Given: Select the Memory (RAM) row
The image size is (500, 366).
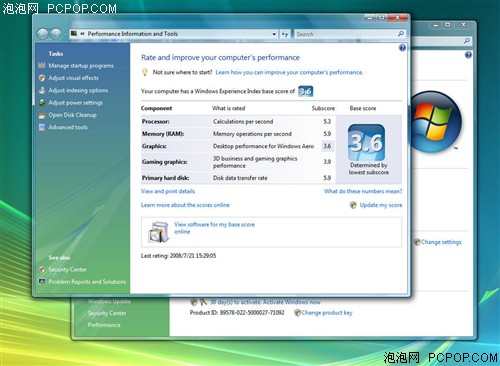Looking at the screenshot, I should 238,134.
